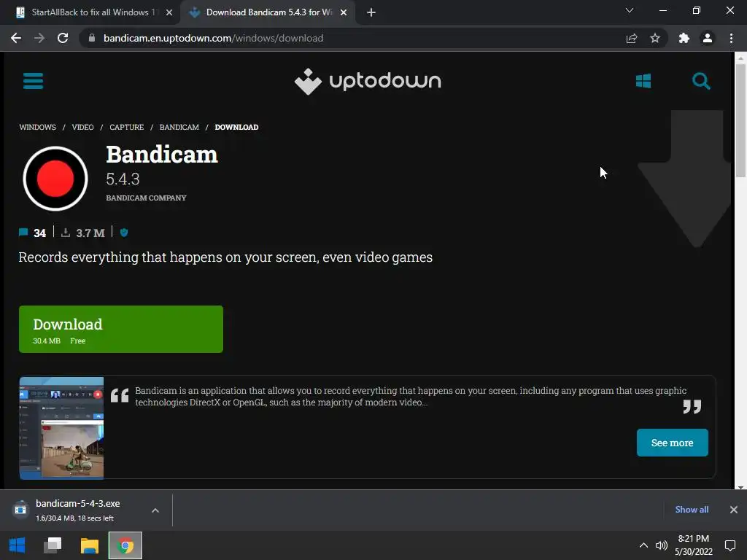Open the Uptodown search magnifier
Viewport: 747px width, 560px height.
(701, 81)
